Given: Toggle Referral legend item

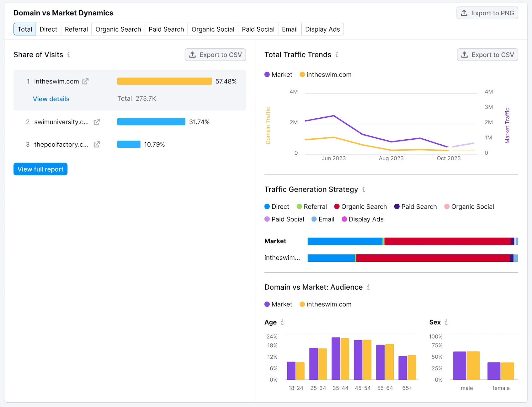Looking at the screenshot, I should [x=312, y=206].
